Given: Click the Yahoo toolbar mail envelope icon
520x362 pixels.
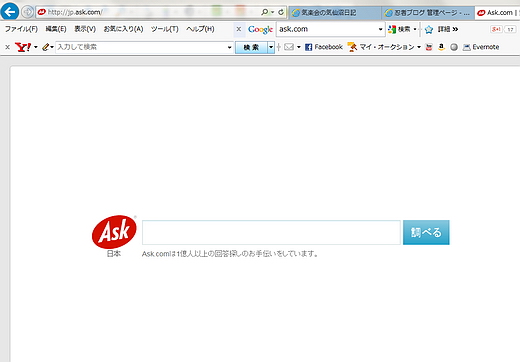Looking at the screenshot, I should [289, 47].
